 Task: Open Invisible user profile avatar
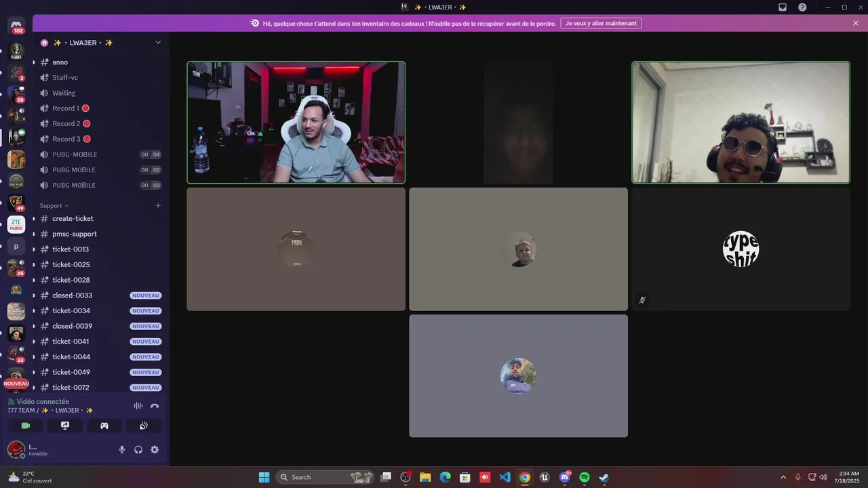pos(16,449)
